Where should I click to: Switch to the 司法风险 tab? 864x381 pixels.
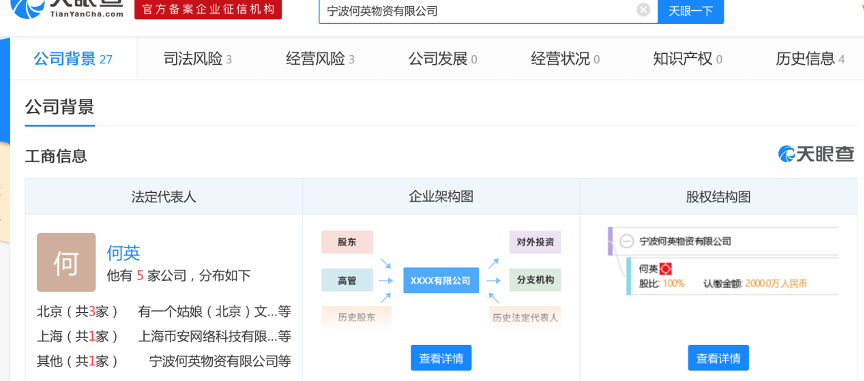point(198,58)
